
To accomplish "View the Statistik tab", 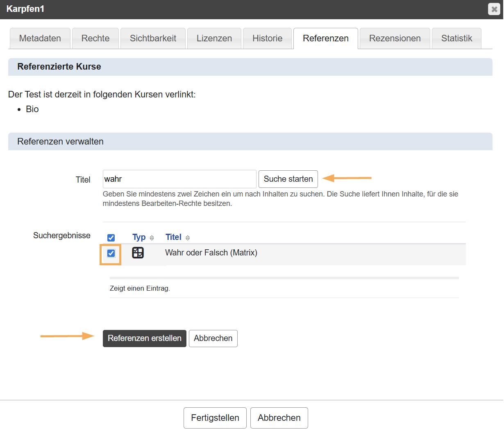I will [x=456, y=38].
